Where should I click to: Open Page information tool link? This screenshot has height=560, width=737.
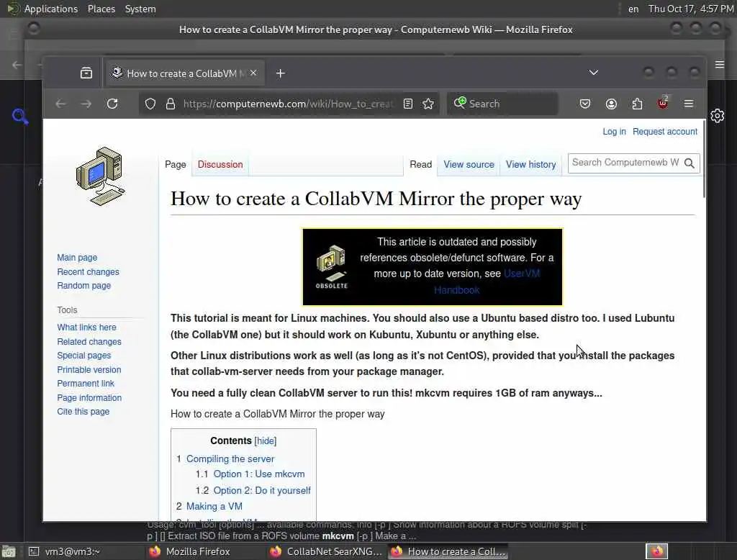pos(89,398)
